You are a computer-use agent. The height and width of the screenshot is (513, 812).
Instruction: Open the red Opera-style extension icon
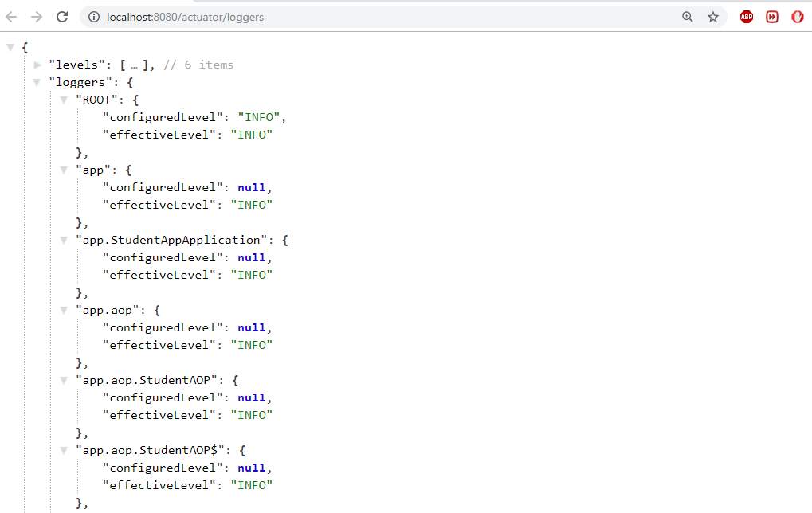(798, 17)
